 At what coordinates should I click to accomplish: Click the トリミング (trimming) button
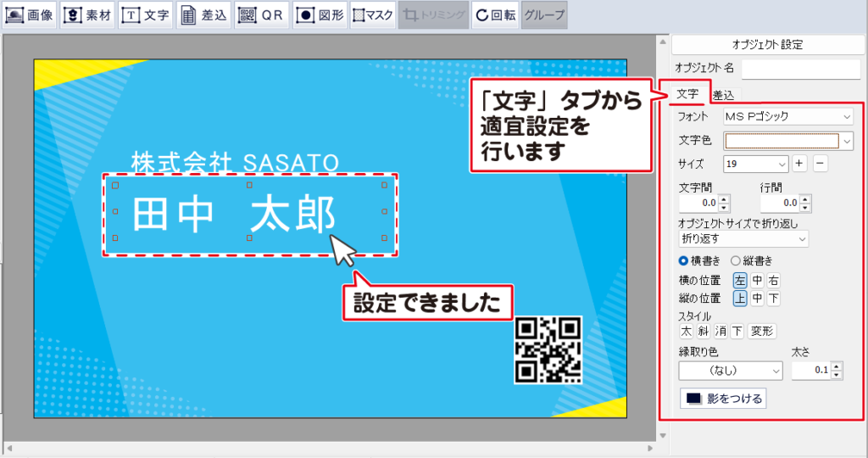click(434, 15)
